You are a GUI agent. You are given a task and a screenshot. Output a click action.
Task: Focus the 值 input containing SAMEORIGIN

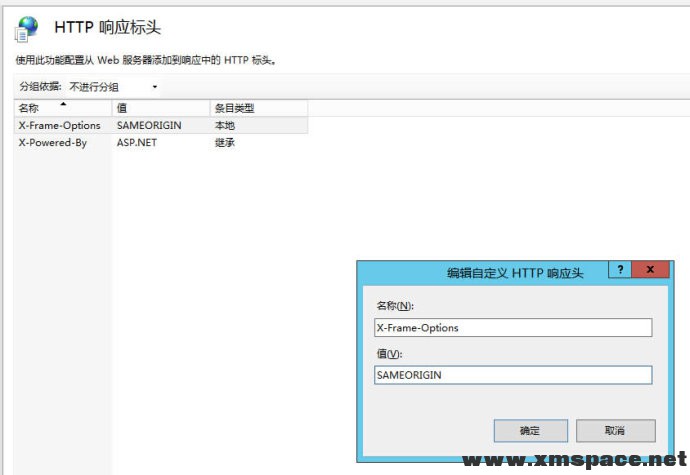pos(512,375)
